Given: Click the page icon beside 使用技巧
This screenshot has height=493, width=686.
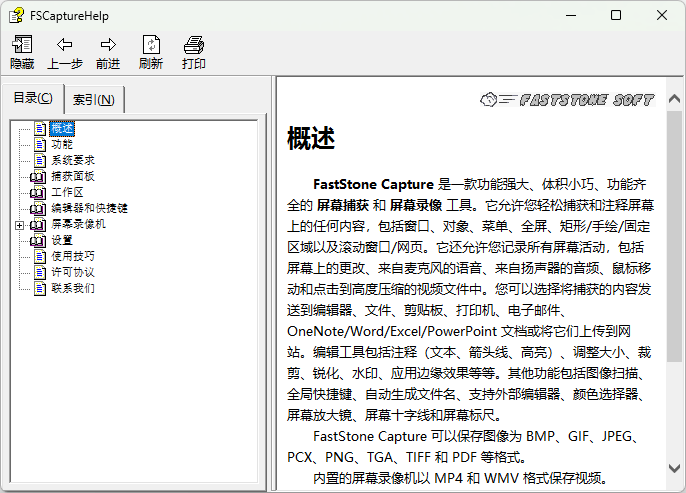Looking at the screenshot, I should 40,256.
